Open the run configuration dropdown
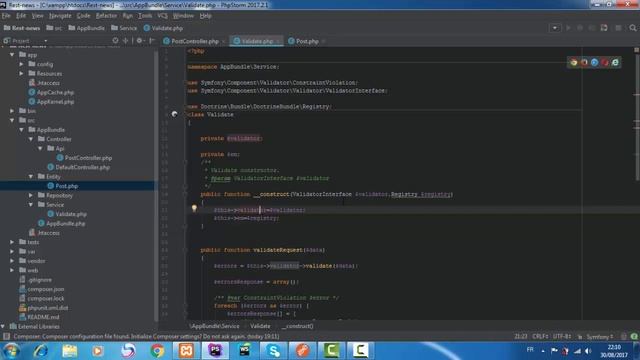The image size is (640, 360). click(555, 28)
